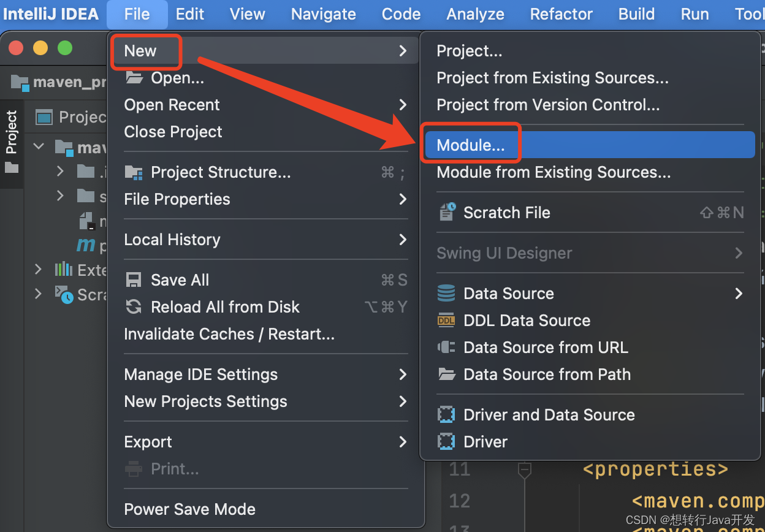Open the Analyze menu
The width and height of the screenshot is (765, 532).
pyautogui.click(x=476, y=14)
